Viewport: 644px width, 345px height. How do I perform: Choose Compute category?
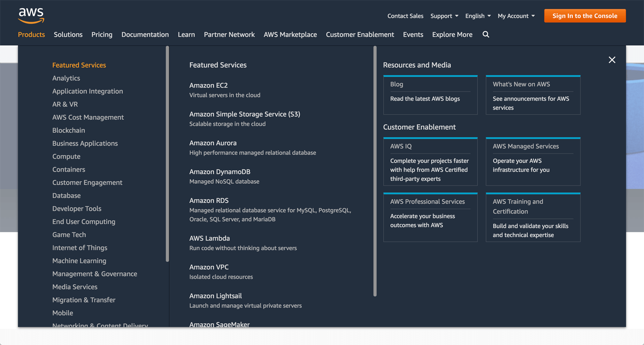click(x=66, y=156)
